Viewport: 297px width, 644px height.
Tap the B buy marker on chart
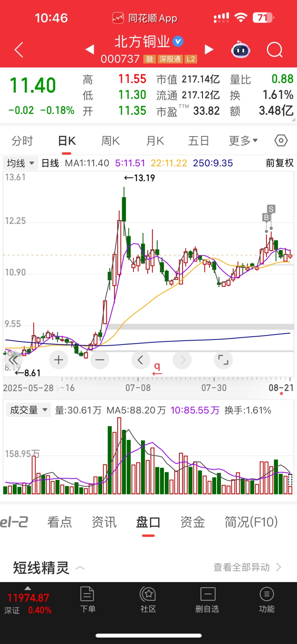(266, 218)
